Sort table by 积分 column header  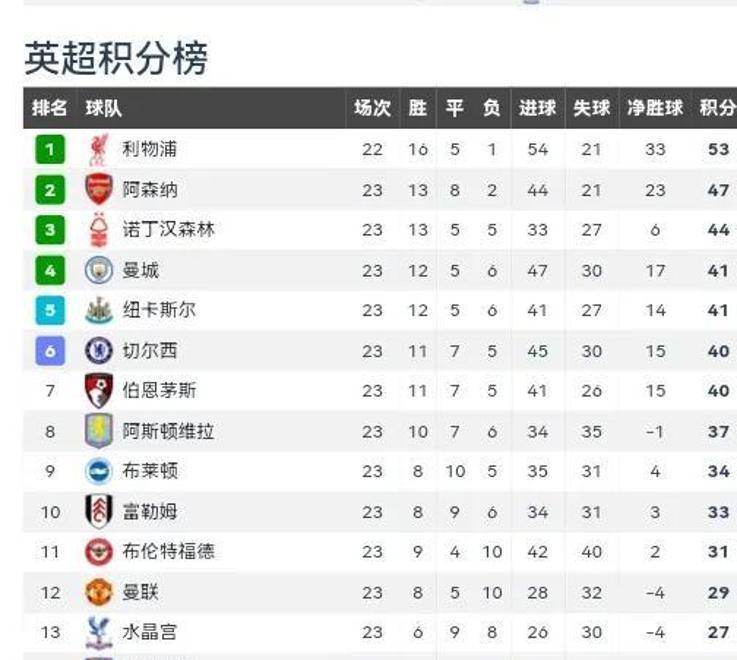click(717, 108)
